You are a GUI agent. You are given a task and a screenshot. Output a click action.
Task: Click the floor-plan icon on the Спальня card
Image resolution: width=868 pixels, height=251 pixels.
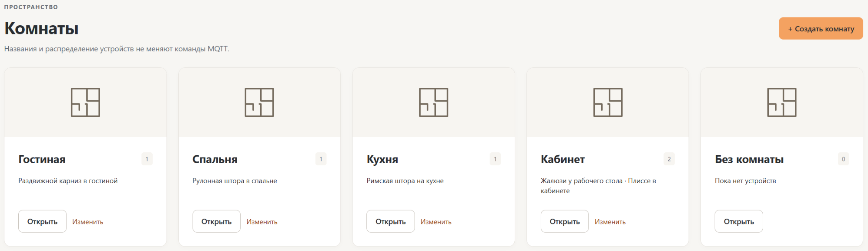(259, 102)
